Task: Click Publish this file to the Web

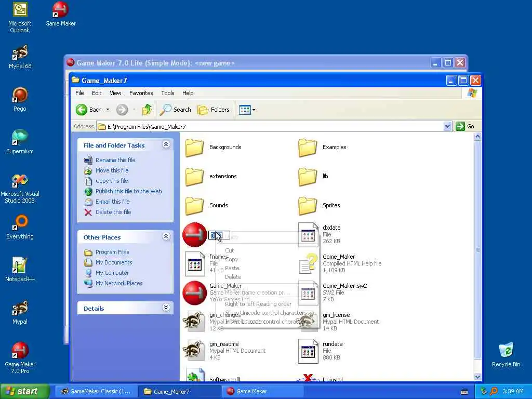Action: tap(129, 191)
